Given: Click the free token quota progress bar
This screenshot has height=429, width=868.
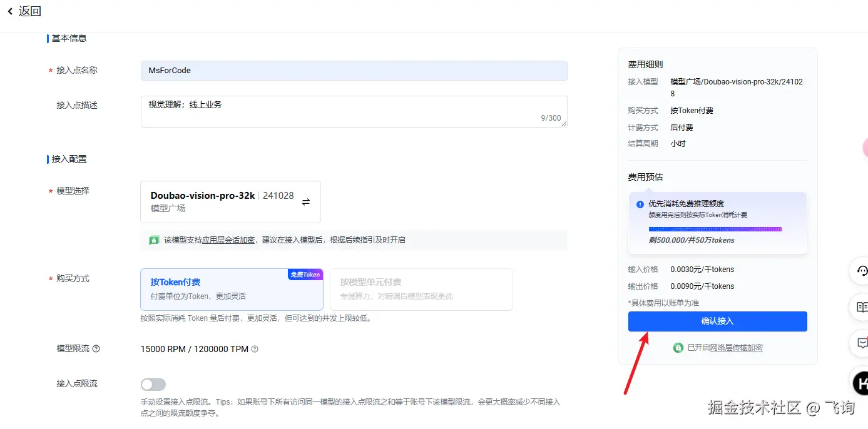Looking at the screenshot, I should [x=715, y=230].
